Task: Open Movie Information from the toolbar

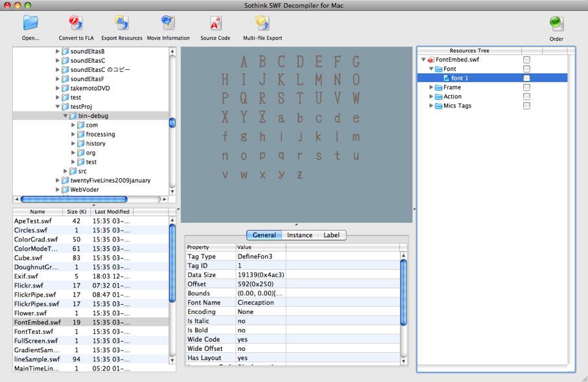Action: coord(168,23)
